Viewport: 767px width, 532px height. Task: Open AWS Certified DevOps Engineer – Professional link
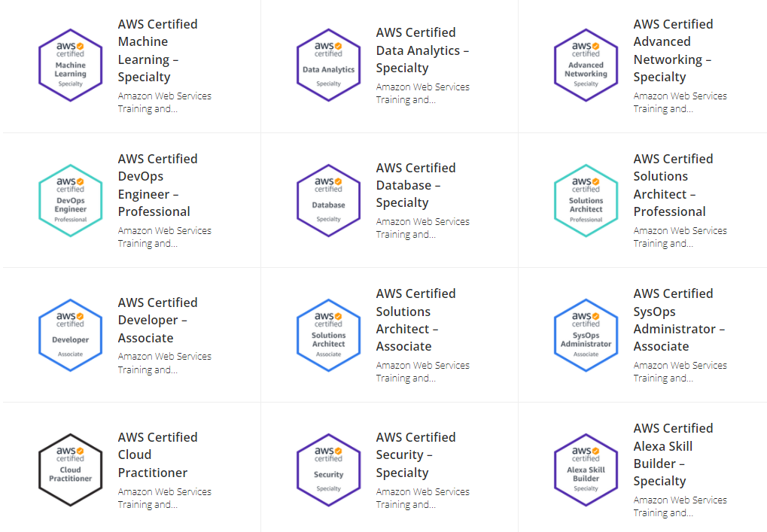[x=157, y=185]
